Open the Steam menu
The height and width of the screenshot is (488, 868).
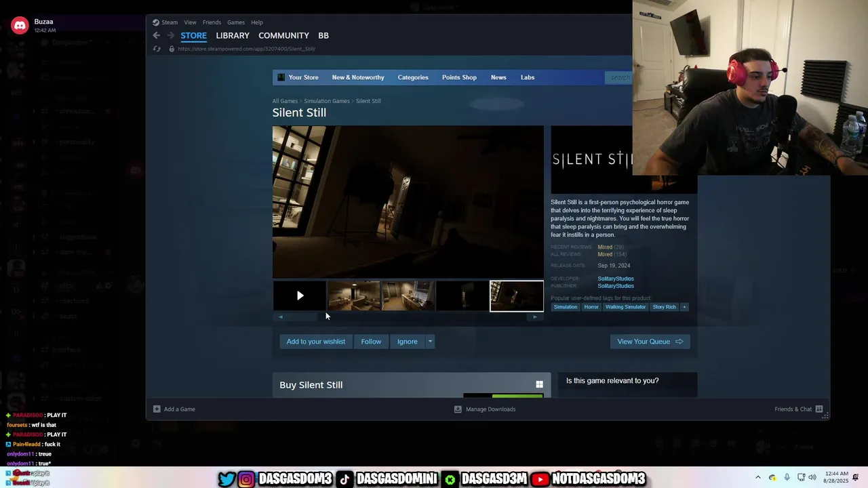(x=170, y=22)
